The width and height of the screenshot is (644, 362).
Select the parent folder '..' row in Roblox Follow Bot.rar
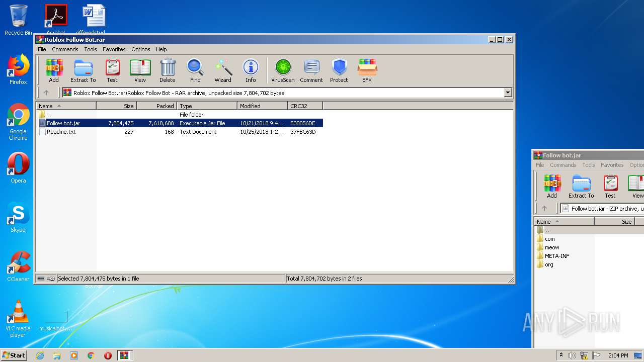coord(180,115)
